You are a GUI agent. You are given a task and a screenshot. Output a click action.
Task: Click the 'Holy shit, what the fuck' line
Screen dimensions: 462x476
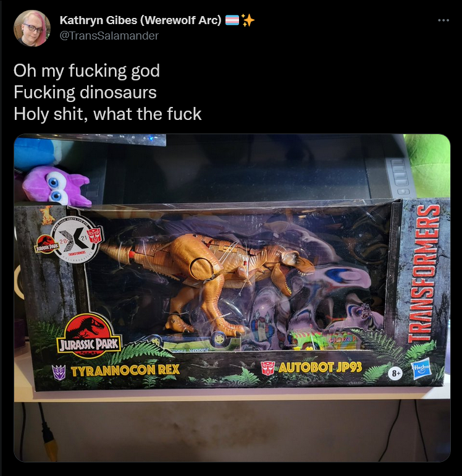(x=107, y=114)
